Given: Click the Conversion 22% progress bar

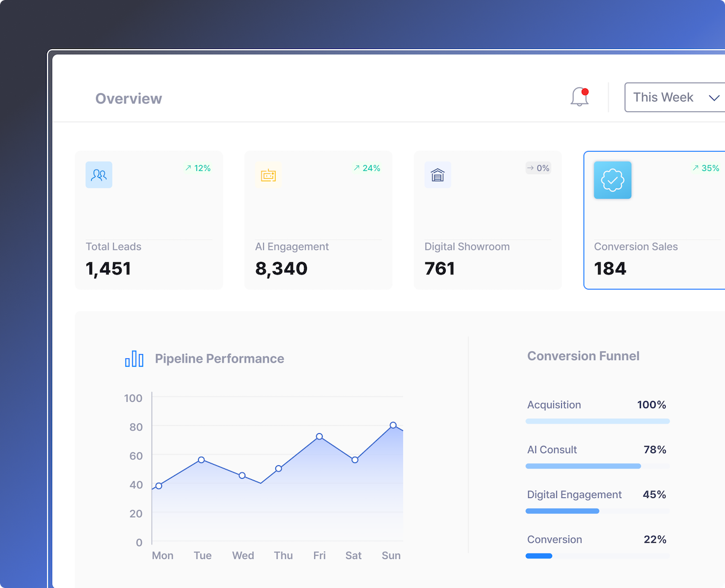Looking at the screenshot, I should (x=539, y=556).
